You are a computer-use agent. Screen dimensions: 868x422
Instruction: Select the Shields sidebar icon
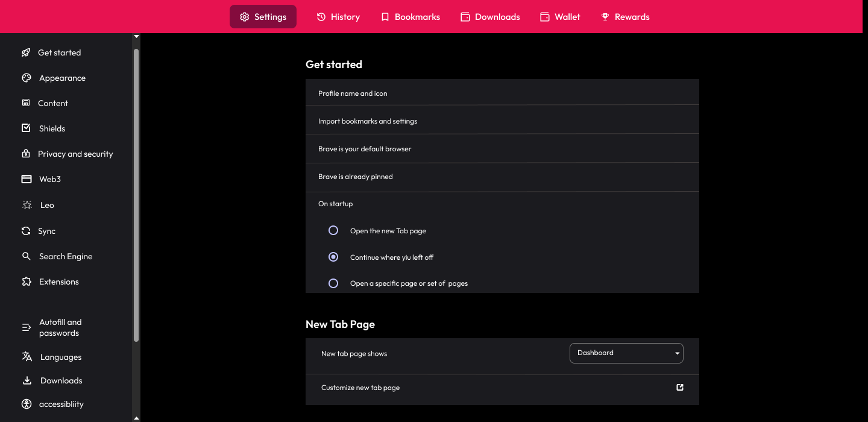click(x=27, y=128)
